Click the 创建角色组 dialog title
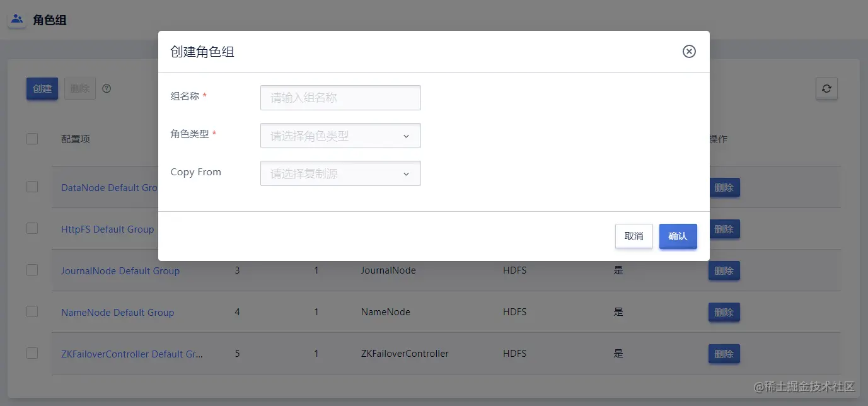This screenshot has height=406, width=868. click(x=202, y=52)
